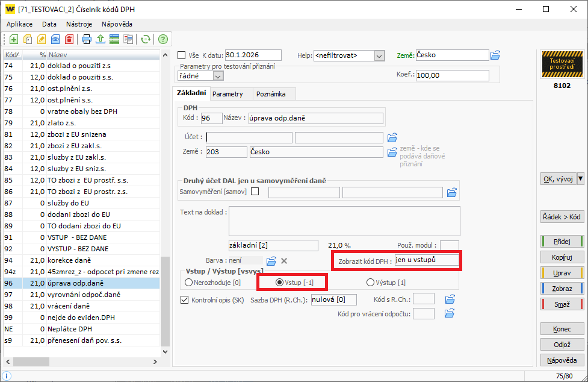Select Vstup [-1] radio button

279,282
